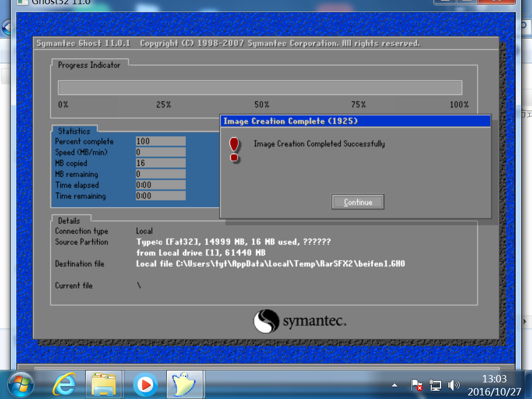Screen dimensions: 532x399
Task: Launch media player from taskbar
Action: [145, 385]
